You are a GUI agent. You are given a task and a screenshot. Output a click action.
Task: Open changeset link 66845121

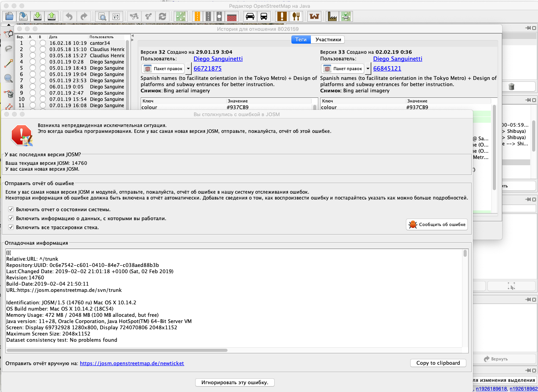pos(387,69)
